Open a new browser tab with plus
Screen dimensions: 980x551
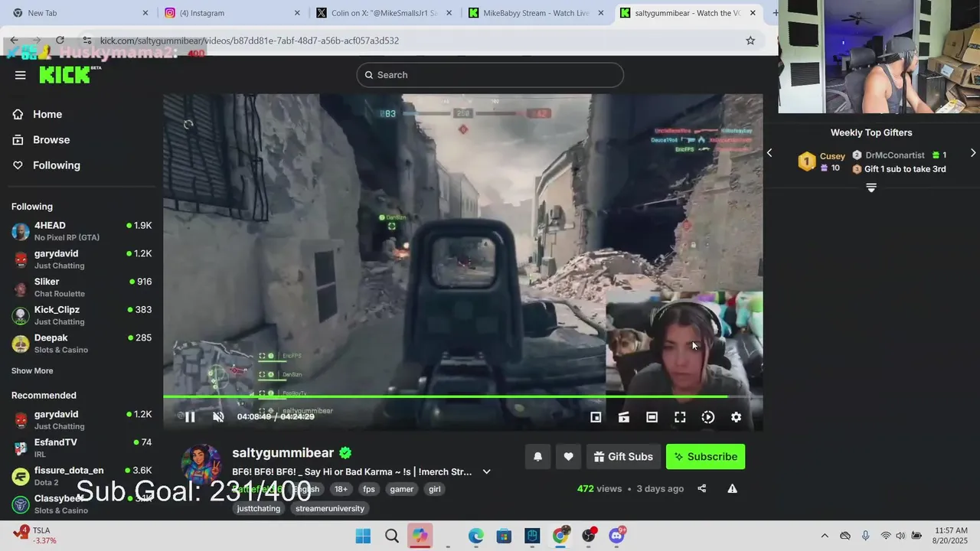(x=776, y=13)
